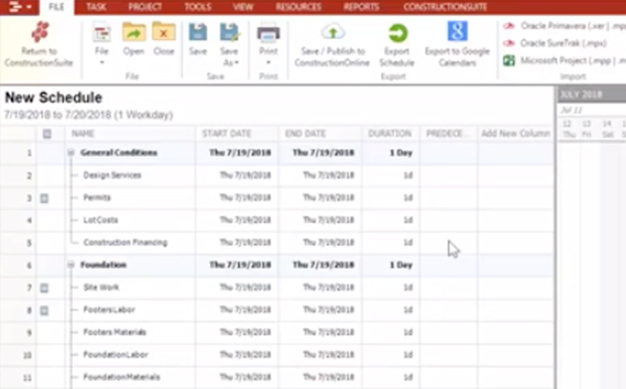
Task: Click Sat 14 in Gantt timeline
Action: coord(607,129)
